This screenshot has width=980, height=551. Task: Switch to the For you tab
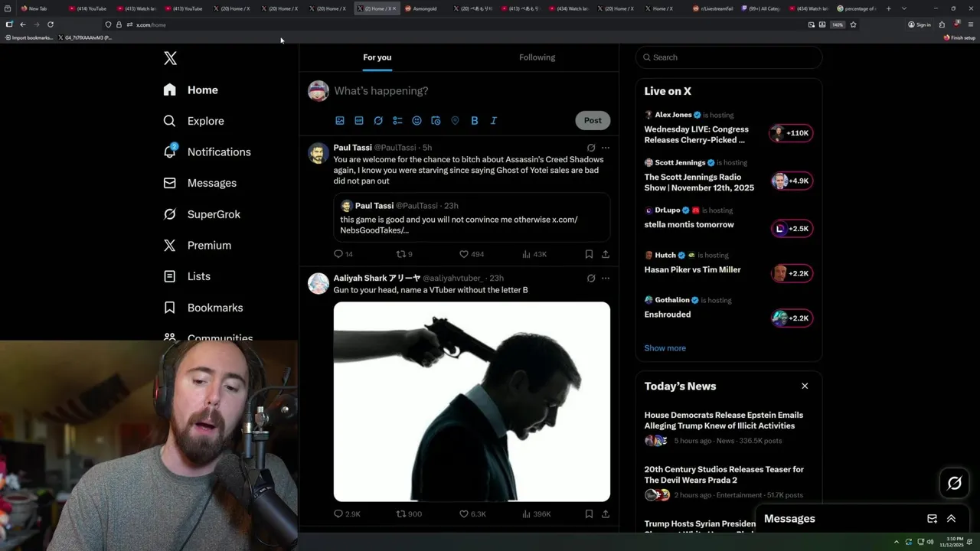point(377,57)
